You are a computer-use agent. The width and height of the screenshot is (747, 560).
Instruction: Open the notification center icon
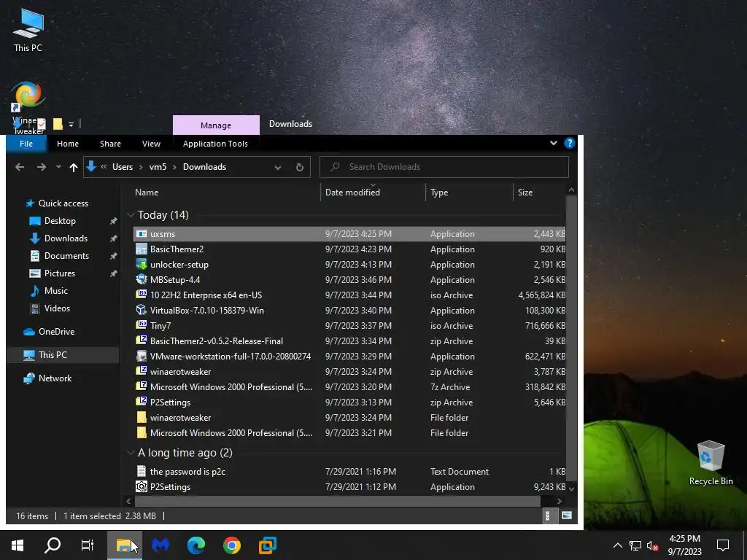(723, 545)
